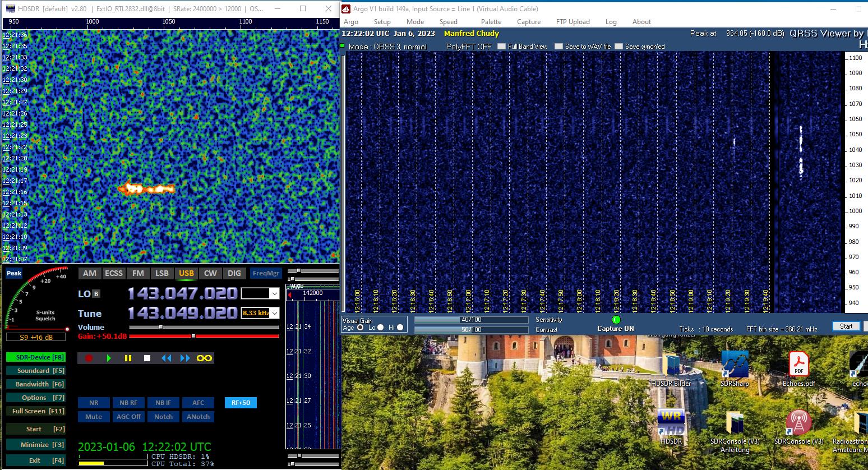Click the Argo sailboat title bar icon
The height and width of the screenshot is (470, 868).
click(346, 9)
